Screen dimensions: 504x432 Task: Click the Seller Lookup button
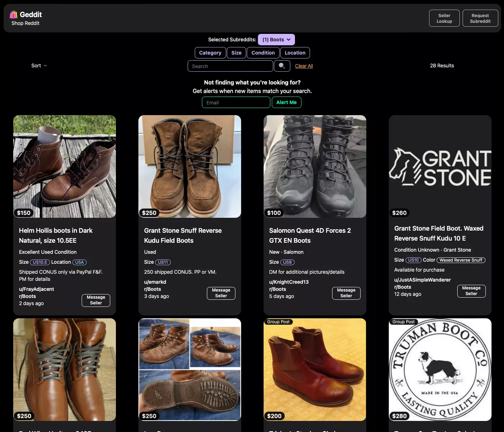pyautogui.click(x=444, y=18)
